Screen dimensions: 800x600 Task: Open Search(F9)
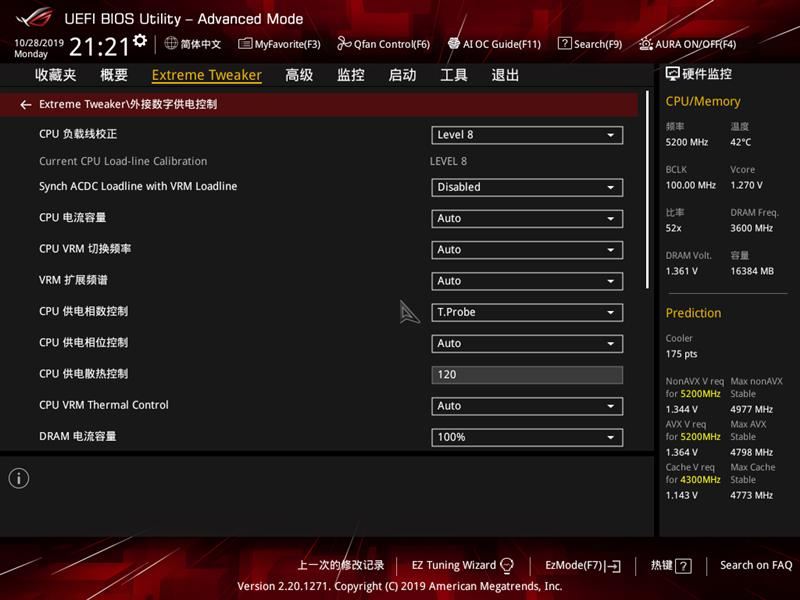[598, 44]
